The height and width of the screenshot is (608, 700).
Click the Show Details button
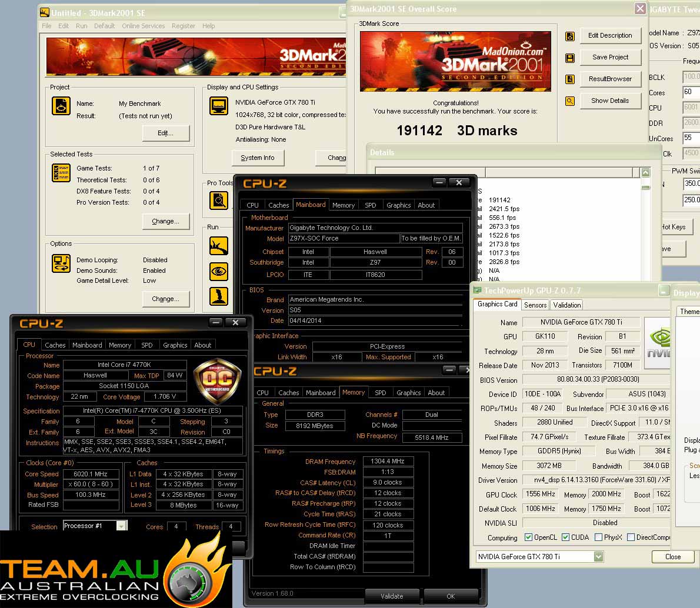pyautogui.click(x=610, y=101)
